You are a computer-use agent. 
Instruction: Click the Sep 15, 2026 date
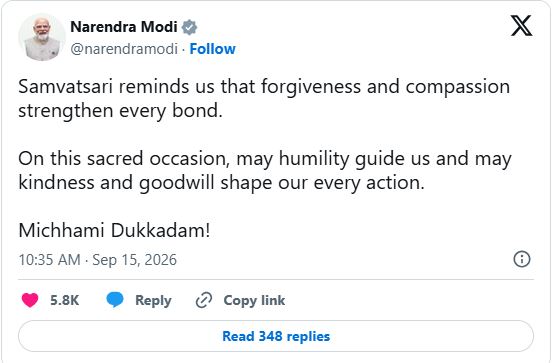pos(134,260)
